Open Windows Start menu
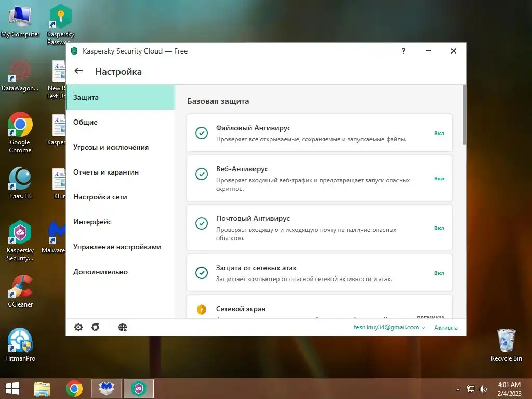 12,389
